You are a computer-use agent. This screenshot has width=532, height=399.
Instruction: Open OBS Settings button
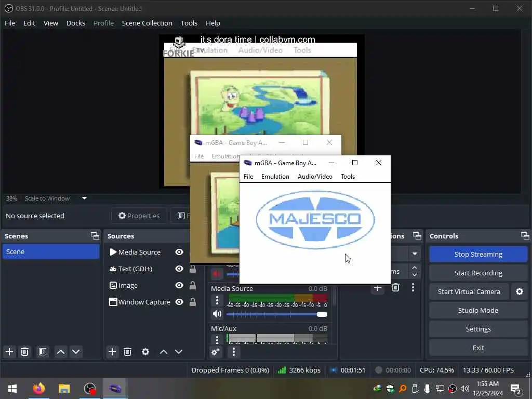478,329
